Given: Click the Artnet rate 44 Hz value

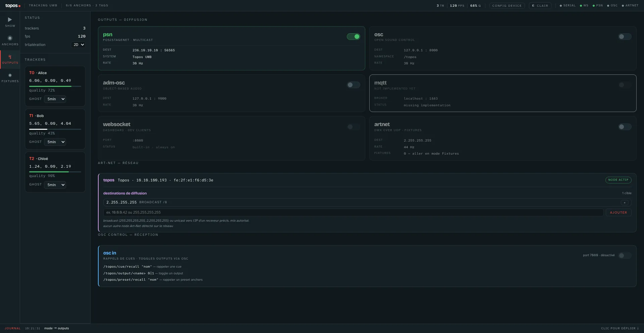Looking at the screenshot, I should (x=409, y=147).
